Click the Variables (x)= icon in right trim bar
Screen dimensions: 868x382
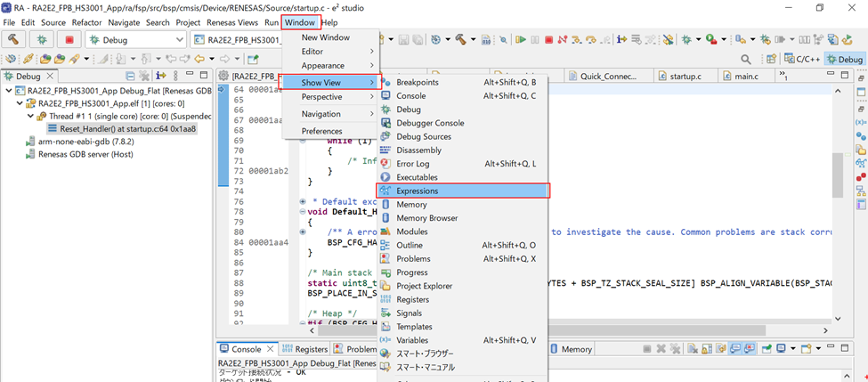coord(861,122)
